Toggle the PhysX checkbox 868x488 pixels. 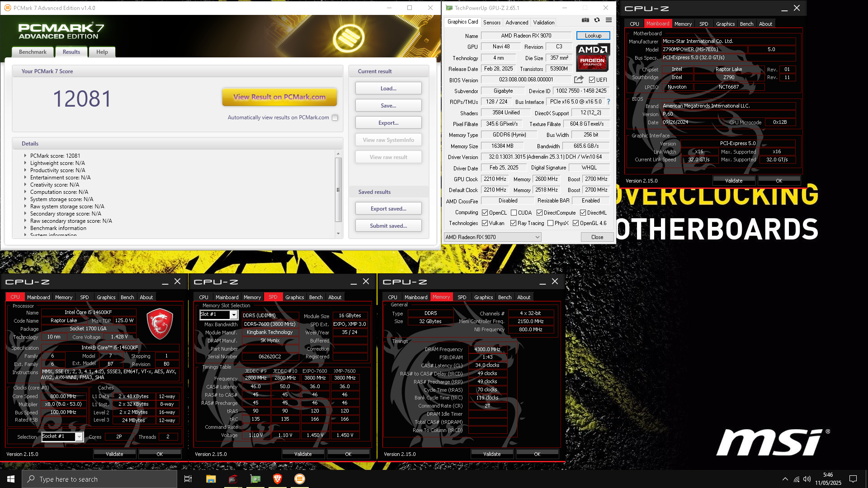pos(550,223)
